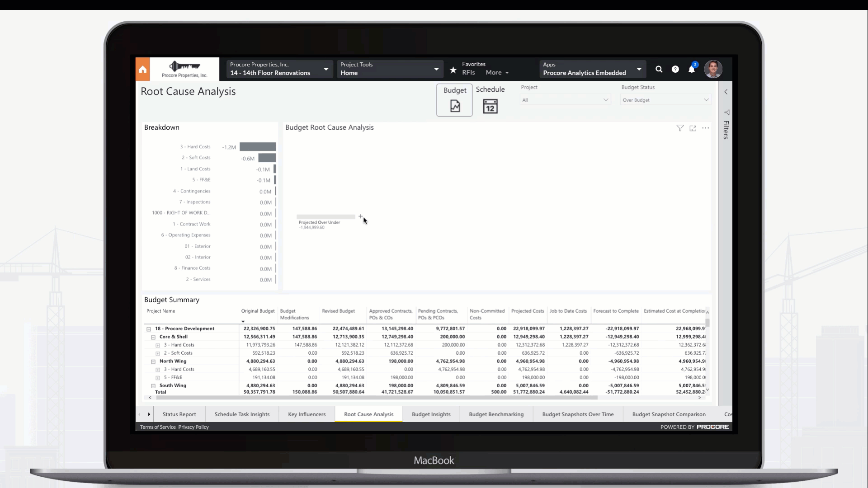The image size is (868, 488).
Task: Open the notifications bell icon
Action: 691,69
